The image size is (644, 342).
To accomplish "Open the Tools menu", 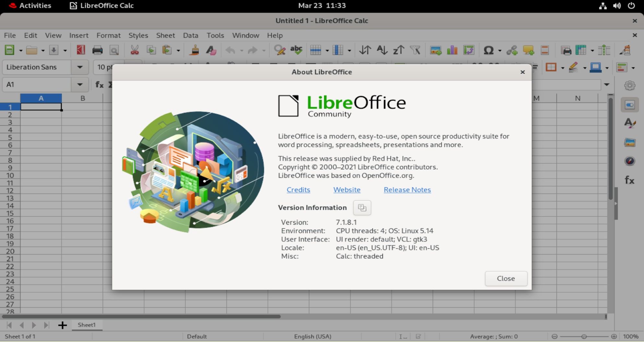I will click(x=215, y=35).
